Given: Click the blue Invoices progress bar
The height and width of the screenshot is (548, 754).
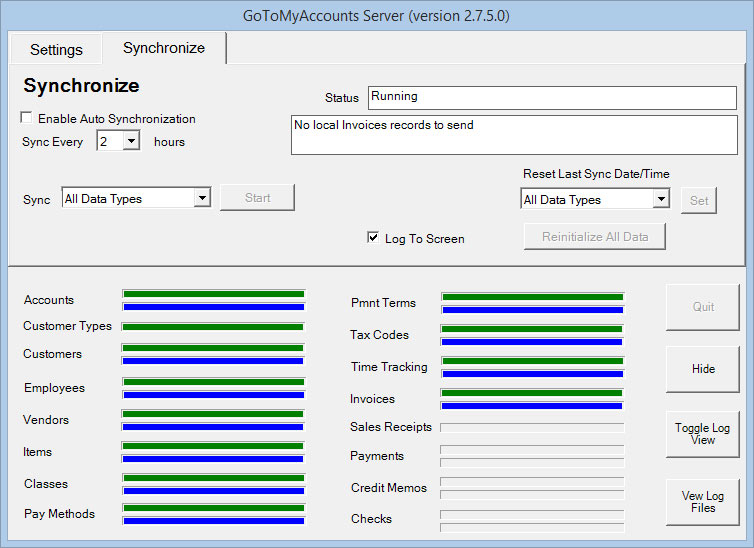Looking at the screenshot, I should click(x=532, y=406).
